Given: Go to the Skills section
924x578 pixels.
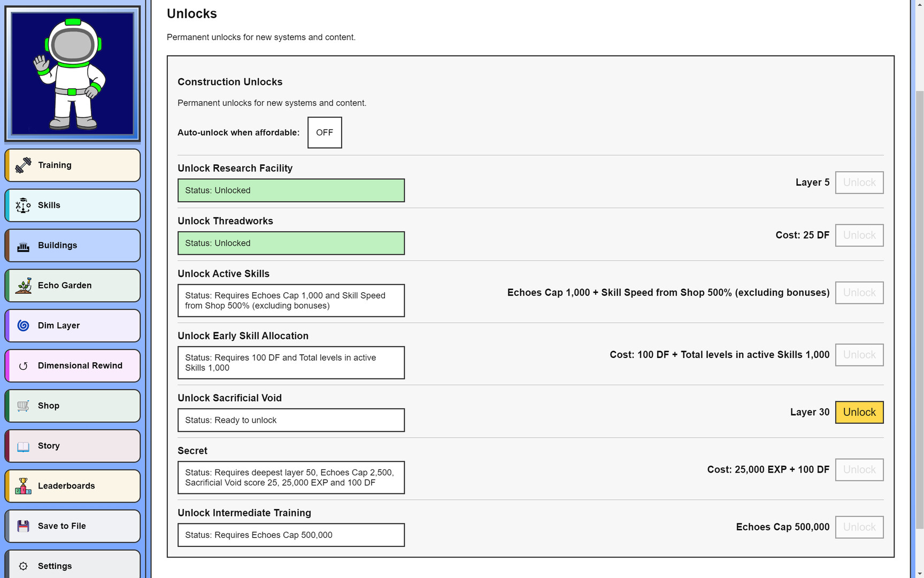Looking at the screenshot, I should [x=73, y=206].
